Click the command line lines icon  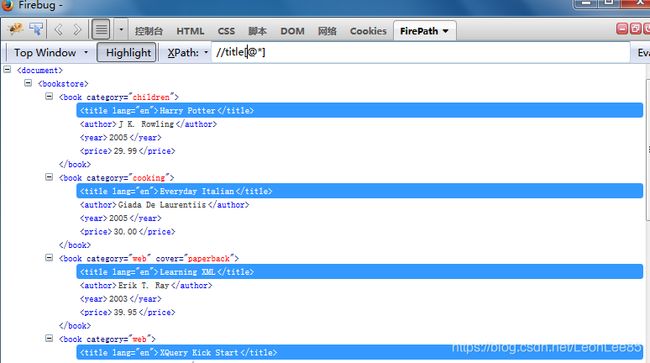(101, 30)
